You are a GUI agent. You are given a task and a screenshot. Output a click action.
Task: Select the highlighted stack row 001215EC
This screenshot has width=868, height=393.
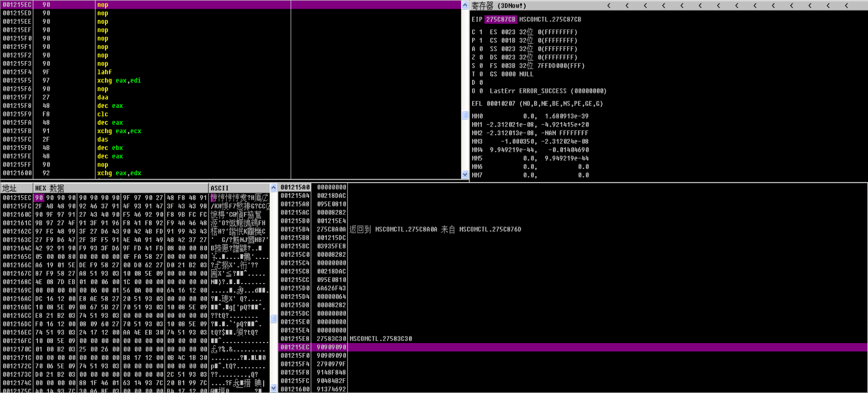click(x=573, y=347)
